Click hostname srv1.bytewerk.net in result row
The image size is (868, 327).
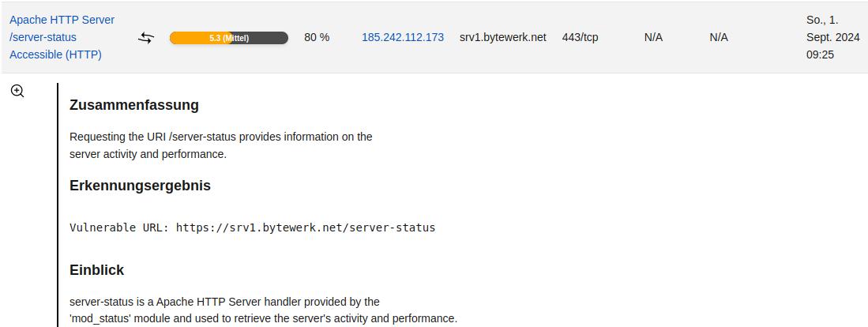click(x=502, y=38)
